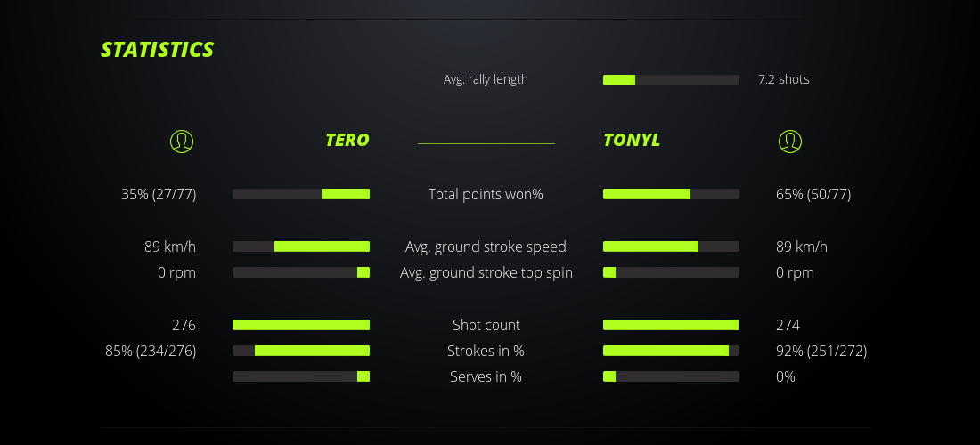The height and width of the screenshot is (445, 980).
Task: Click the 7.2 shots value
Action: coord(784,79)
